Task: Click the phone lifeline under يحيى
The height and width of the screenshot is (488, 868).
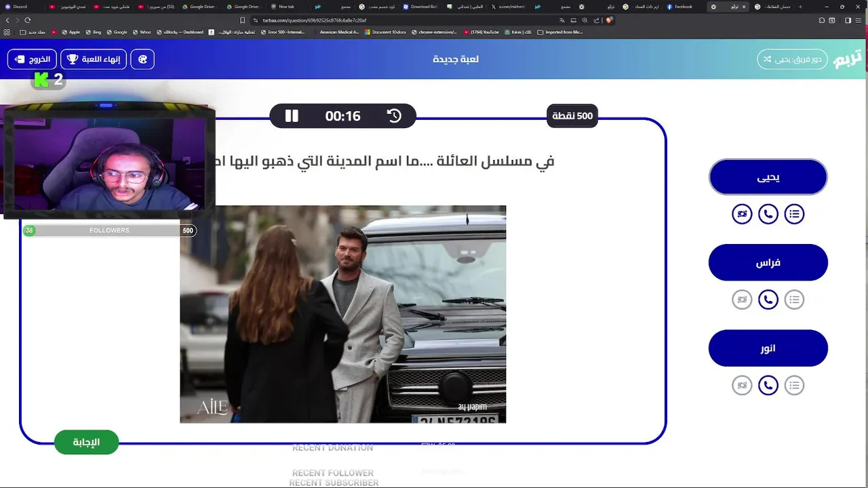Action: pos(768,214)
